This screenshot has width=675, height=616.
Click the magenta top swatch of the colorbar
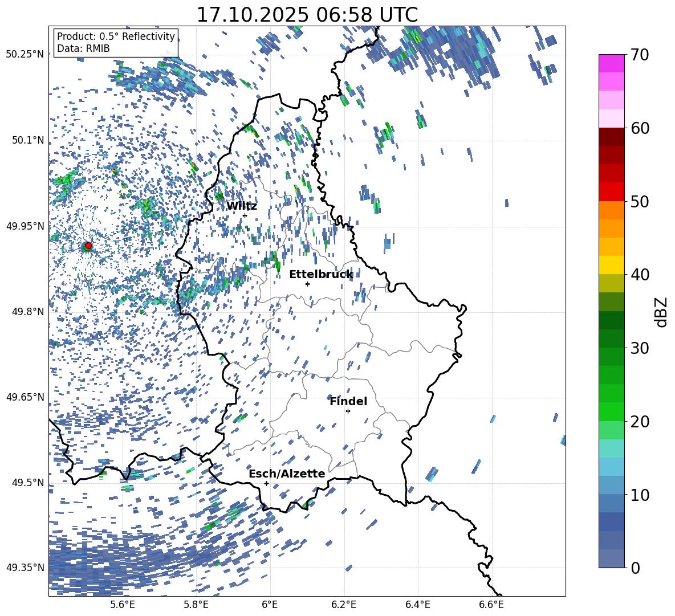[x=612, y=63]
